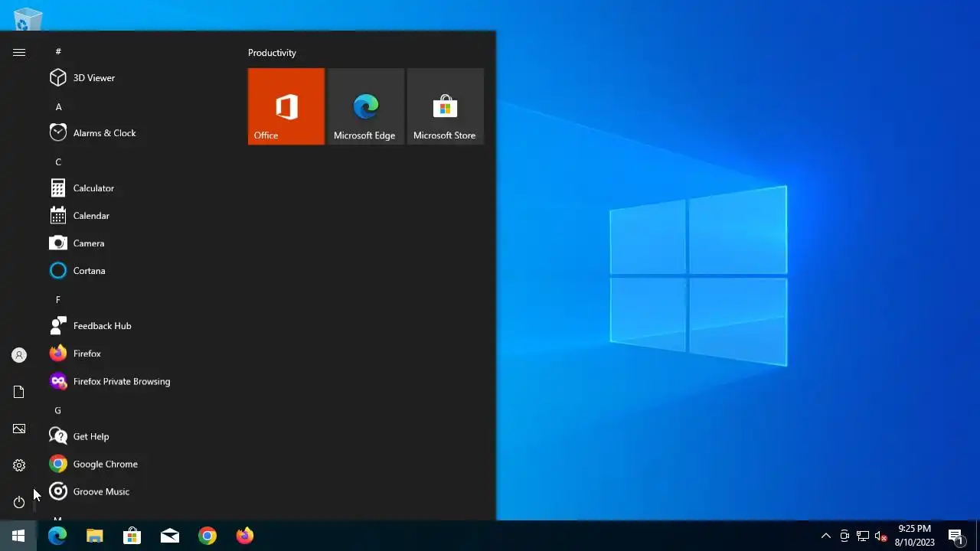Open the Calendar app

(x=138, y=216)
